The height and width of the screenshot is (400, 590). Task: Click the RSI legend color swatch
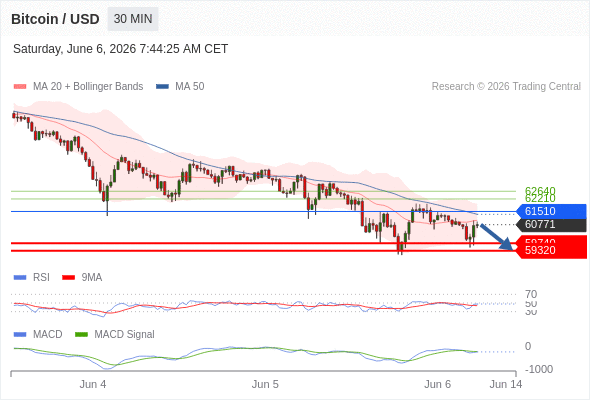pyautogui.click(x=20, y=278)
